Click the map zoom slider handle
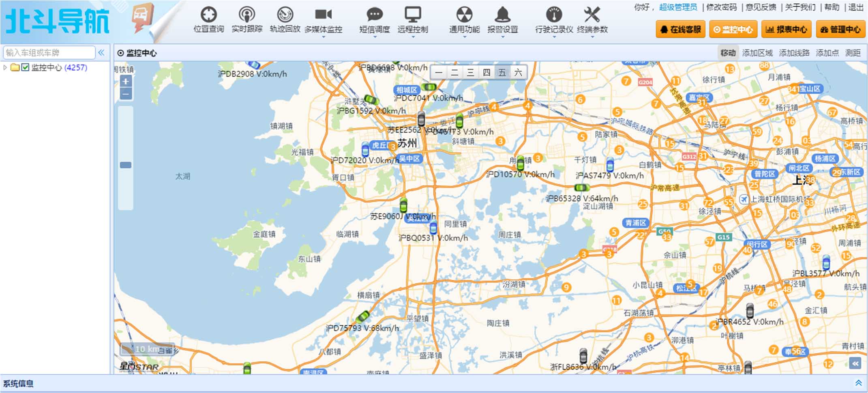 click(126, 165)
